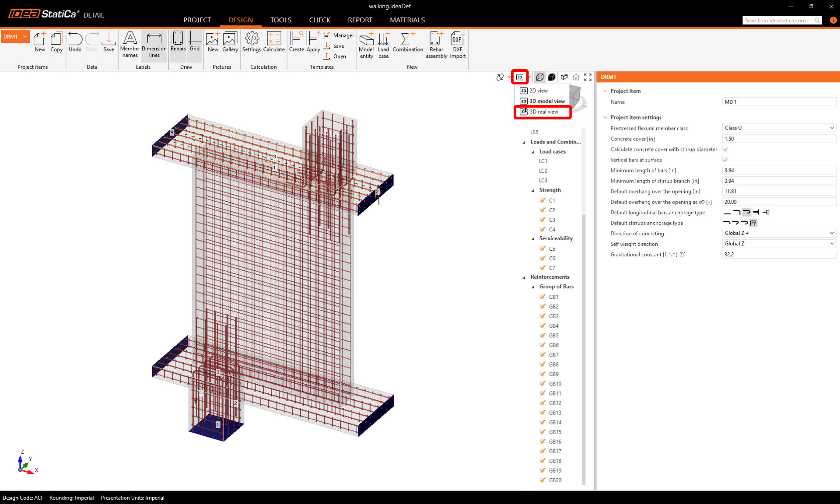Select 3D real view menu option
The width and height of the screenshot is (840, 504).
[543, 112]
